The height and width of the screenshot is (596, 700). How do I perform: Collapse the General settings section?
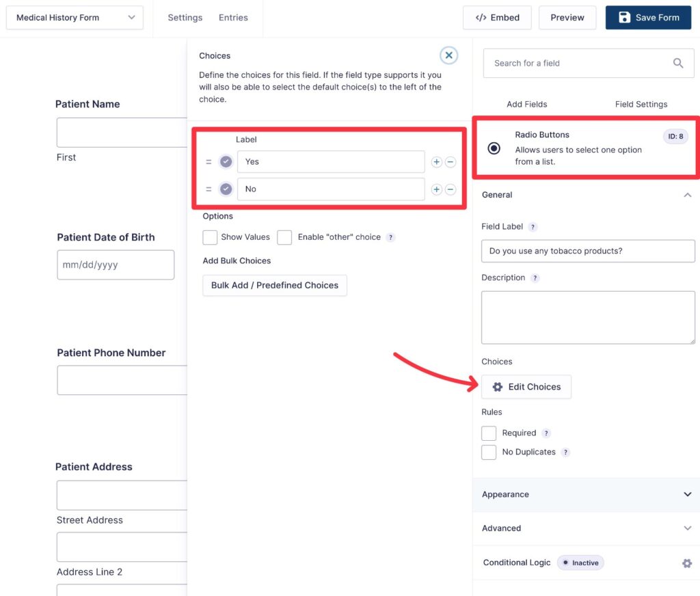point(688,195)
